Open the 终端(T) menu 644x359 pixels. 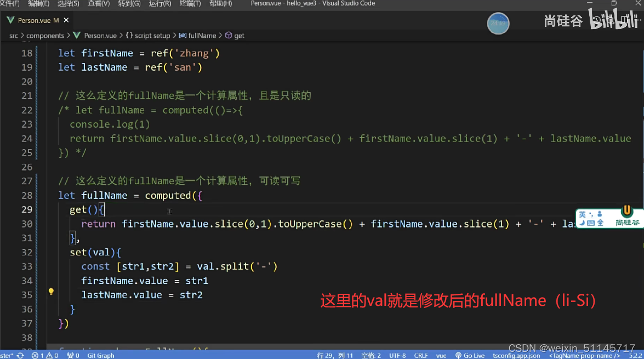click(x=189, y=3)
